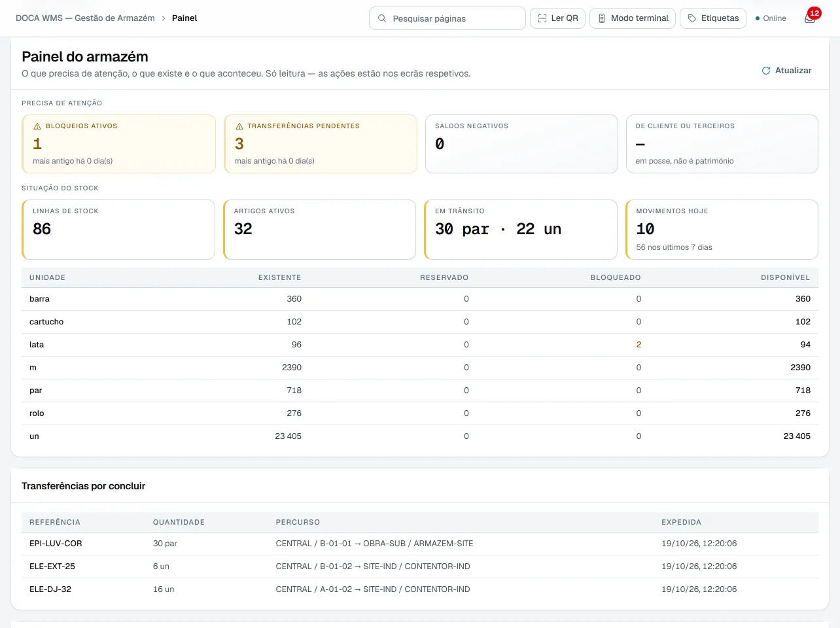Click the Reservado column header

[444, 277]
